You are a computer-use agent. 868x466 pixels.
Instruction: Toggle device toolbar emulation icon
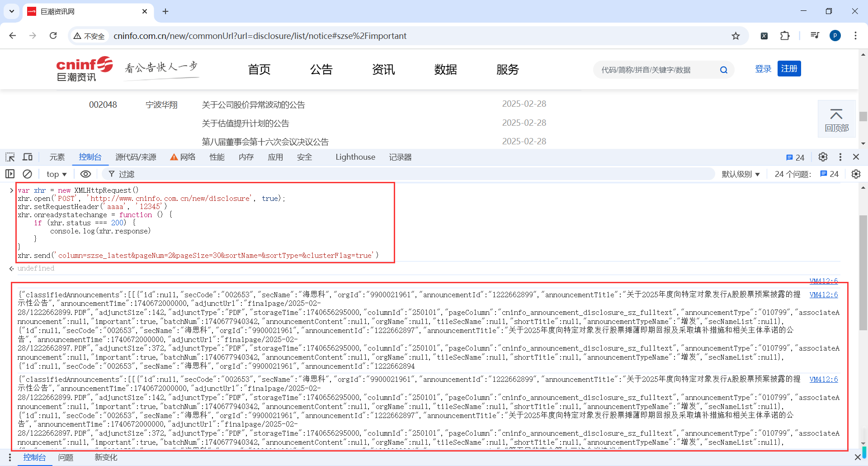point(28,157)
